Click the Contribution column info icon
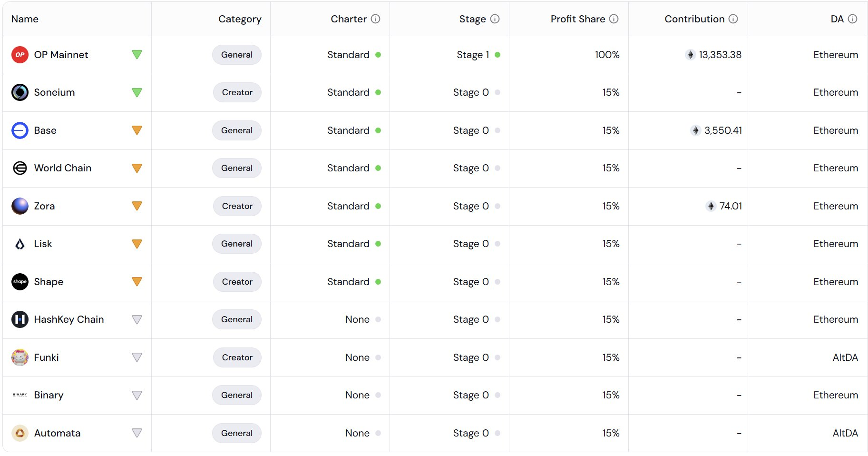Image resolution: width=868 pixels, height=456 pixels. click(733, 19)
